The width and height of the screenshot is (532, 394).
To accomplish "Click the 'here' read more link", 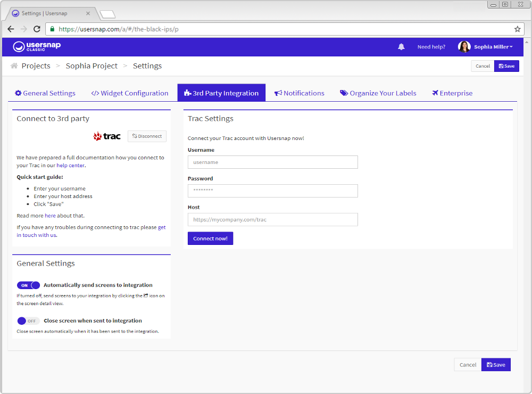I will pos(50,216).
